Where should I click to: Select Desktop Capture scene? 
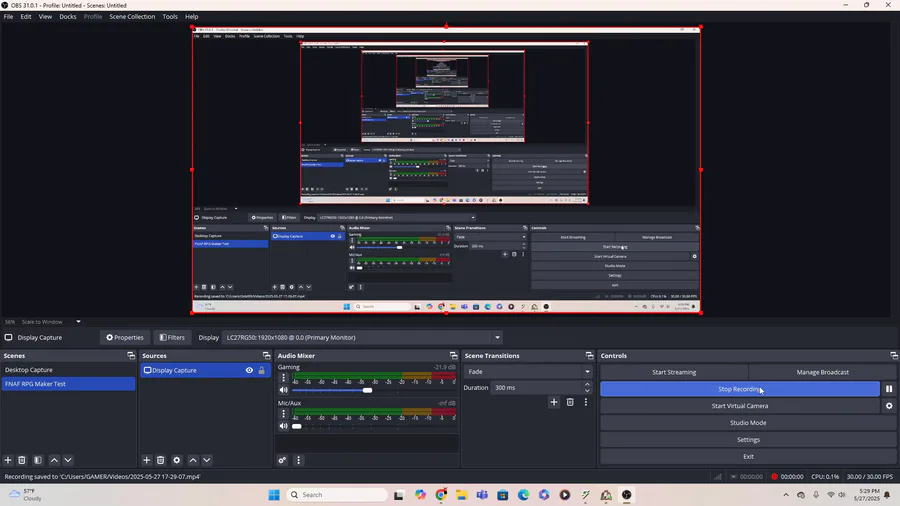click(68, 370)
